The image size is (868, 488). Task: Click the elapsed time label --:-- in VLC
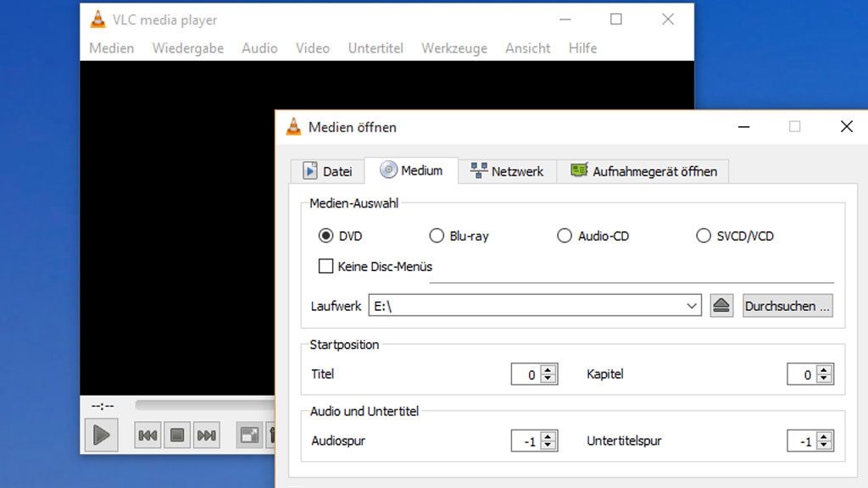[103, 406]
